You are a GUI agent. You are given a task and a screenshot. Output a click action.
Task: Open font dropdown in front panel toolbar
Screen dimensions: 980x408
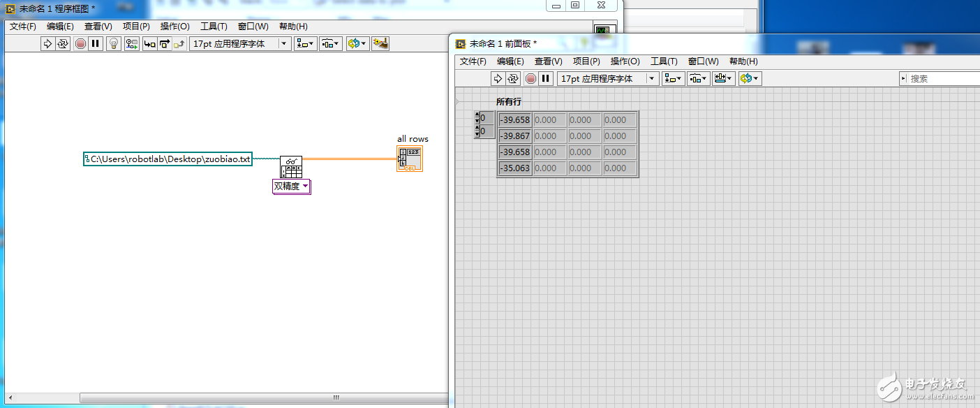coord(607,78)
